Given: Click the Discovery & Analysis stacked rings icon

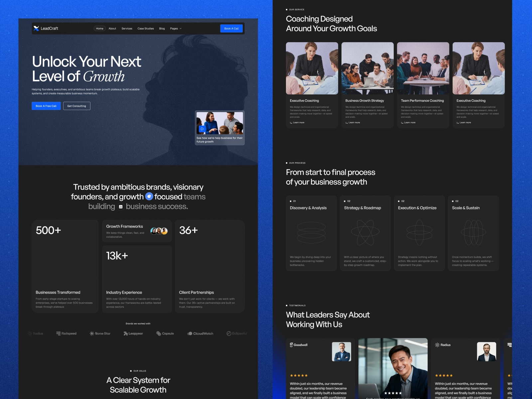Looking at the screenshot, I should [x=311, y=232].
